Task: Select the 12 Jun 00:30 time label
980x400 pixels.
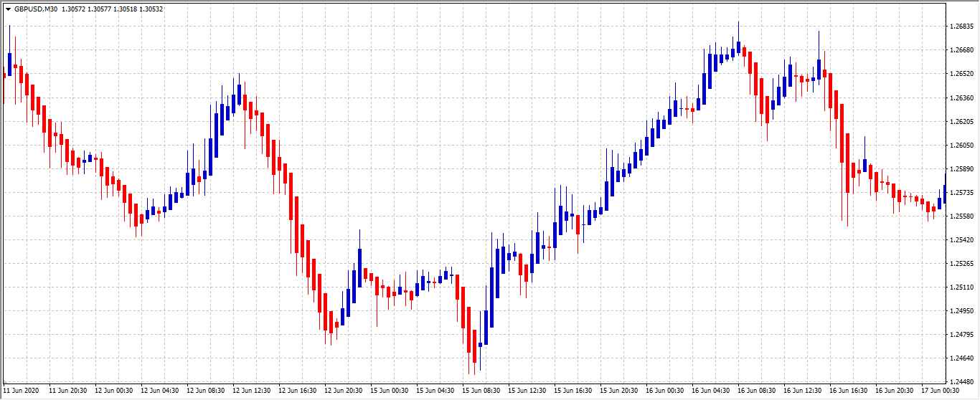Action: pyautogui.click(x=113, y=391)
